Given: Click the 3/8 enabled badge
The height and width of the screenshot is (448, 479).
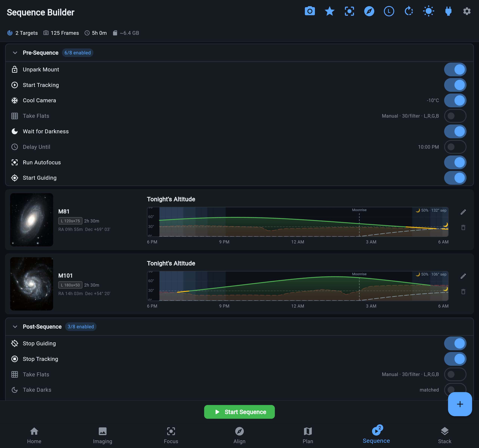Looking at the screenshot, I should pos(81,327).
